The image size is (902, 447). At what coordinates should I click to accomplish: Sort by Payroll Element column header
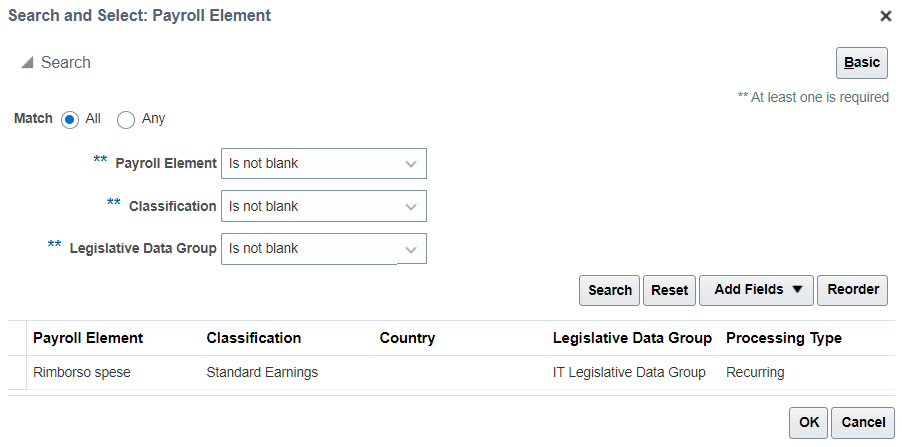coord(88,338)
